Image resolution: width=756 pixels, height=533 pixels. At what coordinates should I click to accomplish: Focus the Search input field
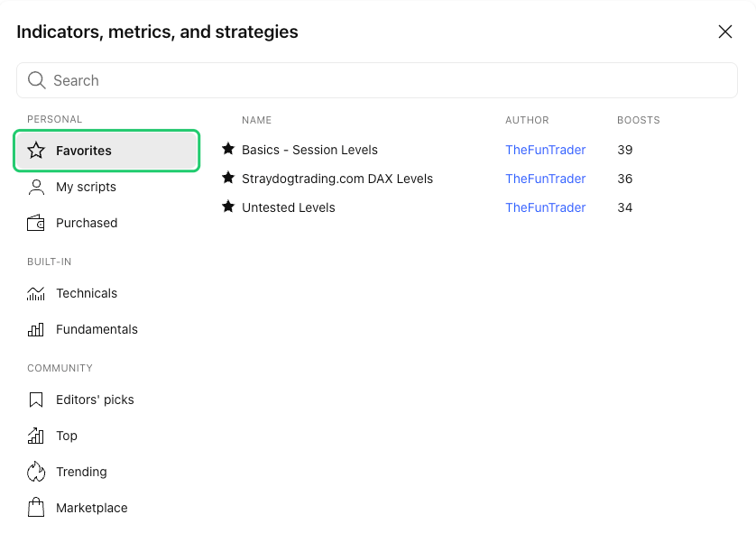click(x=377, y=80)
